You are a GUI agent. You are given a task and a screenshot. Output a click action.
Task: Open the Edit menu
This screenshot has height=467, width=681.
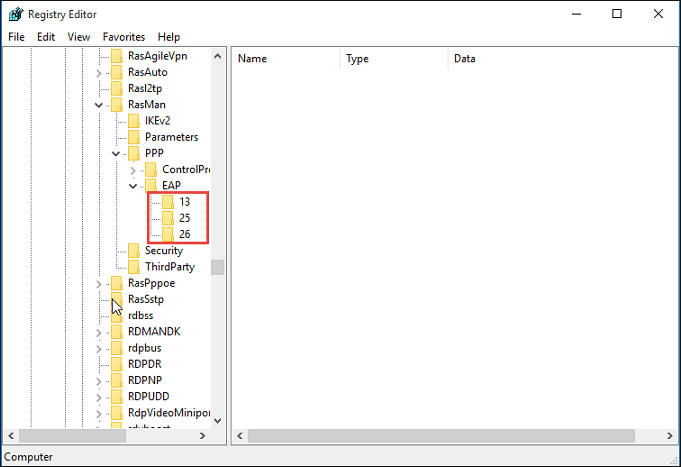point(46,37)
